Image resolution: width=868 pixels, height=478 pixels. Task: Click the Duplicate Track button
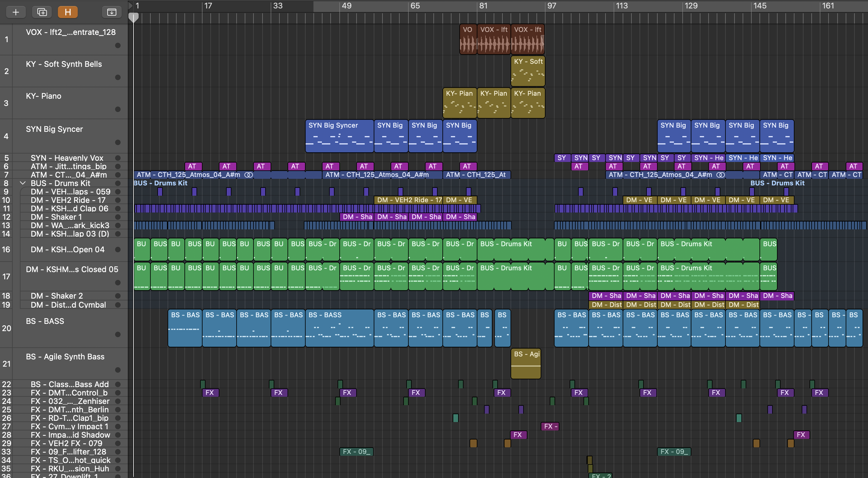point(42,12)
